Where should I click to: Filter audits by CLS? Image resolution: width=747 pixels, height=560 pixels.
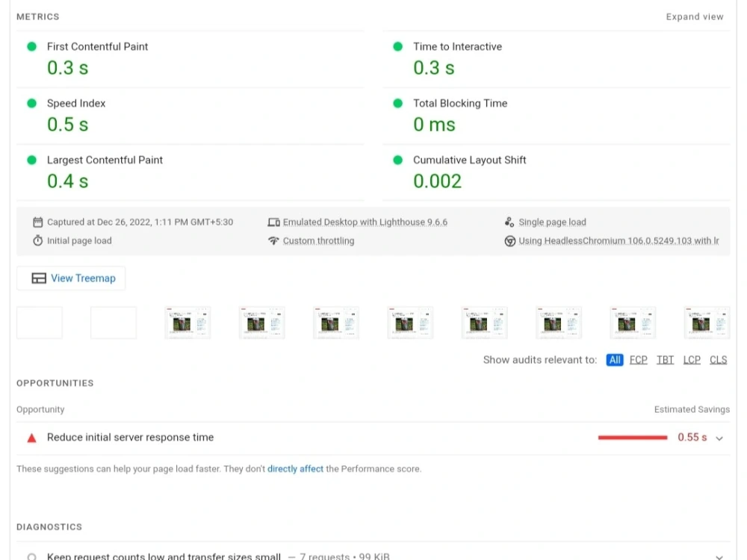point(719,360)
